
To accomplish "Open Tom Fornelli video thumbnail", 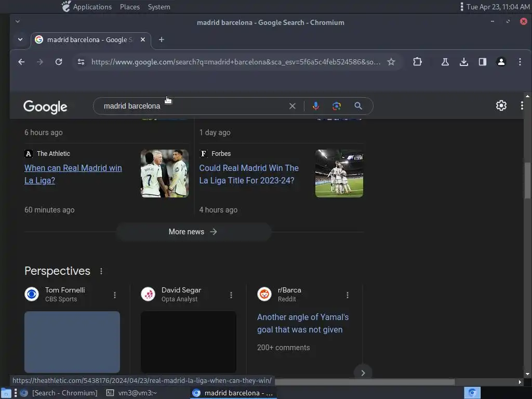I will click(x=72, y=342).
